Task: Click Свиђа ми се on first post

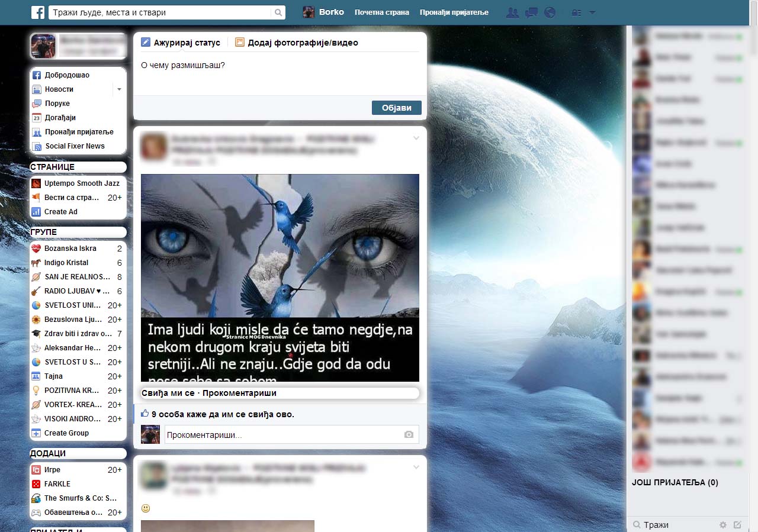Action: [x=169, y=393]
